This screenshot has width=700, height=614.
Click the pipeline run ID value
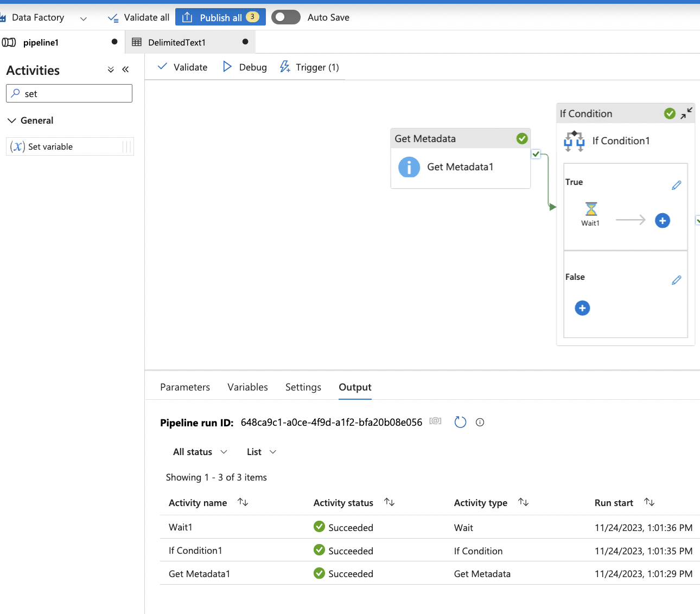pos(331,423)
